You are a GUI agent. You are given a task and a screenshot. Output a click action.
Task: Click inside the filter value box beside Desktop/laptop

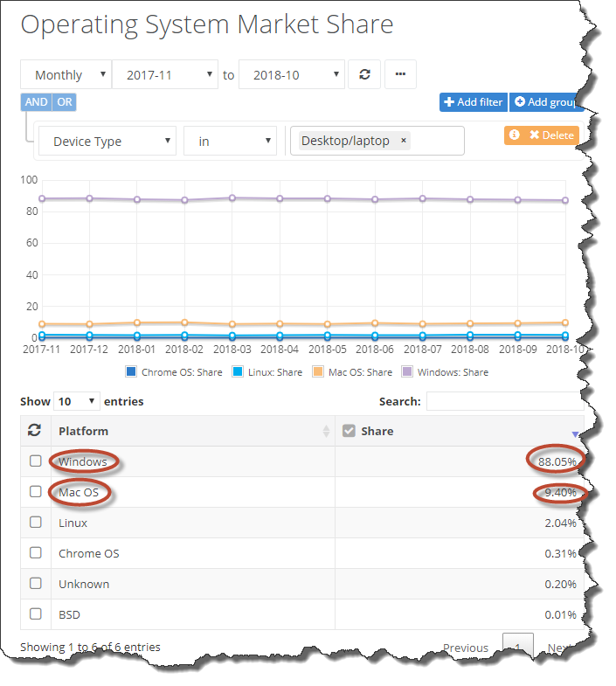coord(437,141)
